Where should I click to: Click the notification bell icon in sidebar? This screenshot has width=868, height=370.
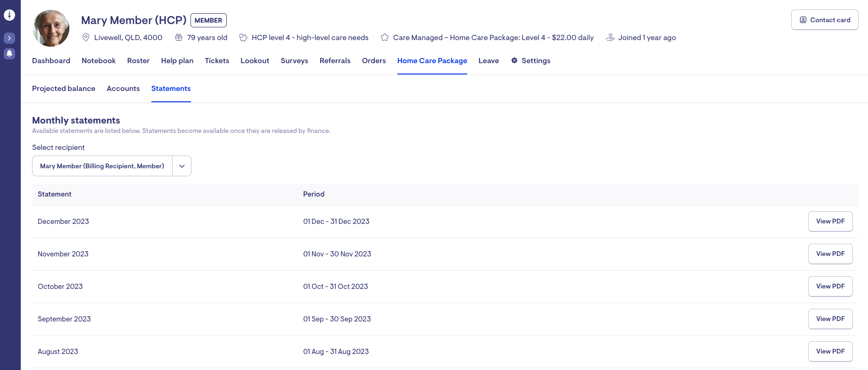9,53
